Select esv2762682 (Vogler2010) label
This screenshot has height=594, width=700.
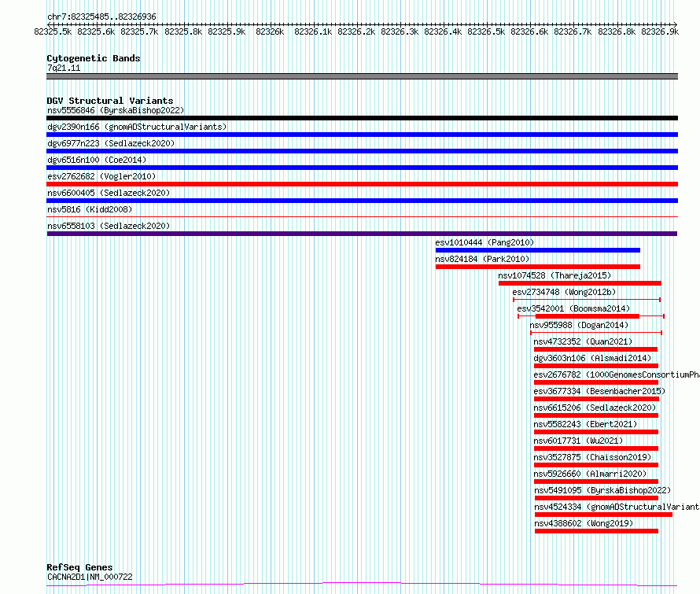coord(101,176)
